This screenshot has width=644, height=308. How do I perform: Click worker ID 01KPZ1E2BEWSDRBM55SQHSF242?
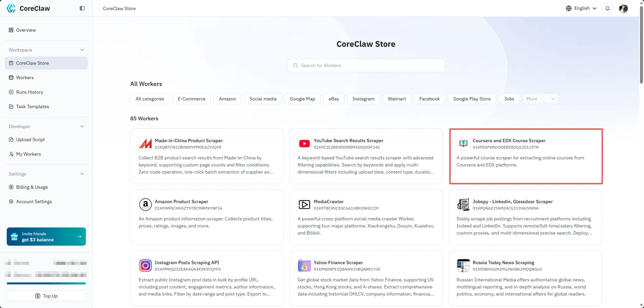(347, 147)
